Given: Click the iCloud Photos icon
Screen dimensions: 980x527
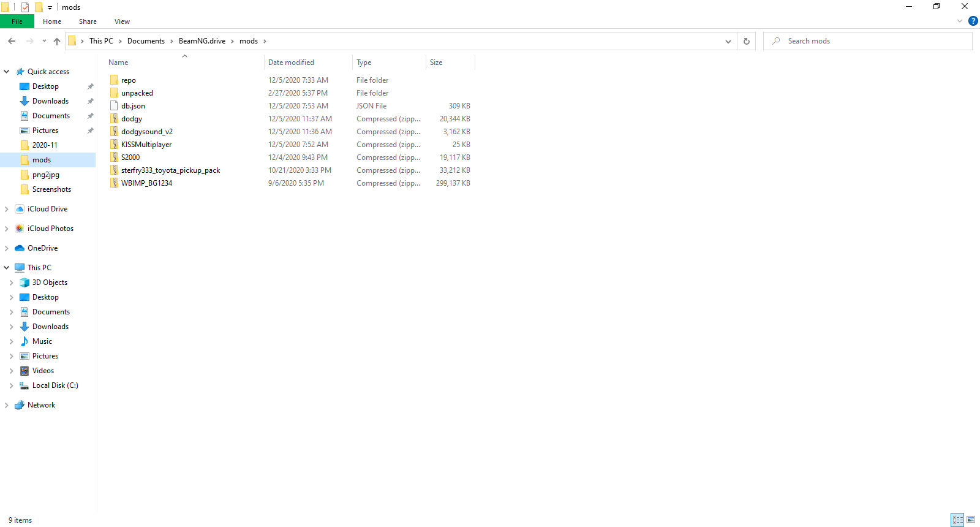Looking at the screenshot, I should click(x=20, y=229).
